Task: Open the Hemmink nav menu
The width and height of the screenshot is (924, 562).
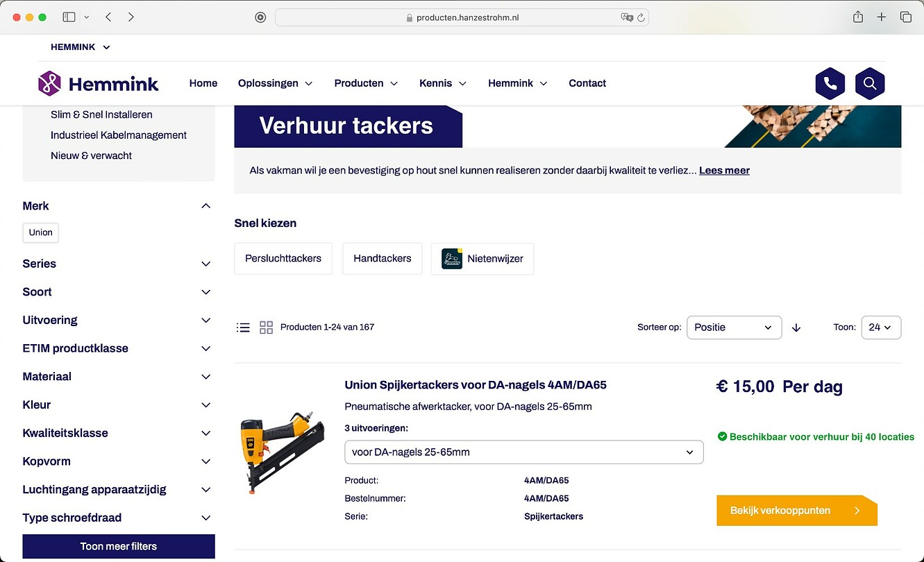Action: (518, 83)
